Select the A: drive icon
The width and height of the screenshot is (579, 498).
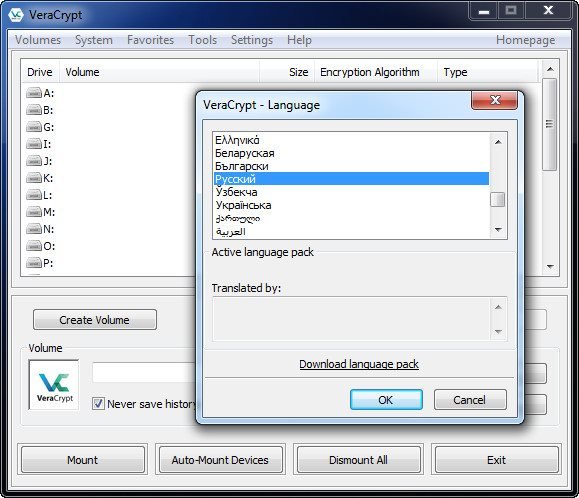tap(34, 93)
